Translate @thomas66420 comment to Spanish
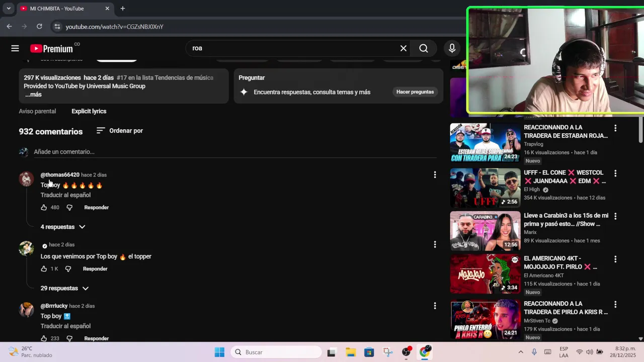 tap(65, 195)
